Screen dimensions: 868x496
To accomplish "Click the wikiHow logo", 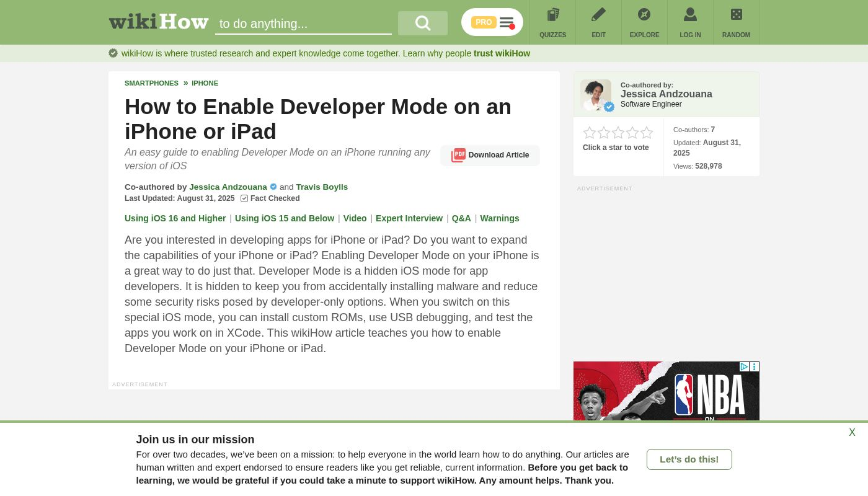I will [159, 22].
